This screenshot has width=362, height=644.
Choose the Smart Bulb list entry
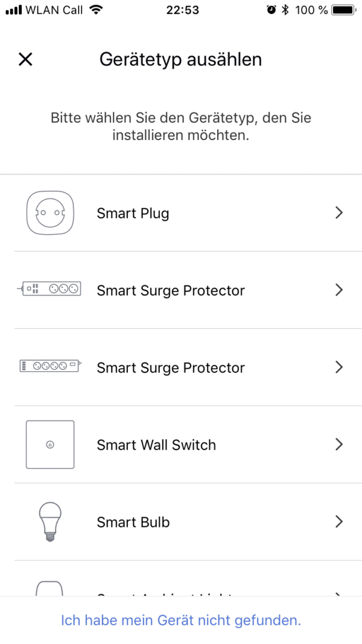tap(133, 522)
